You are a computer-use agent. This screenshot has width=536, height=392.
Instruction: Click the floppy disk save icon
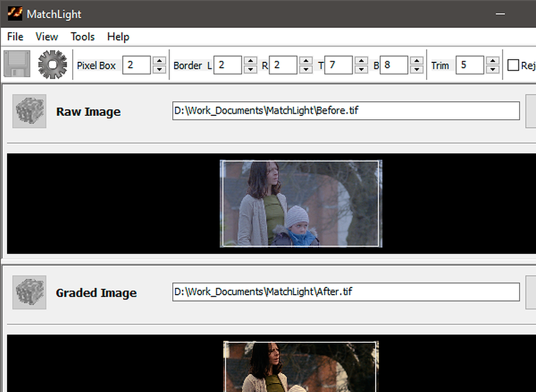[17, 64]
